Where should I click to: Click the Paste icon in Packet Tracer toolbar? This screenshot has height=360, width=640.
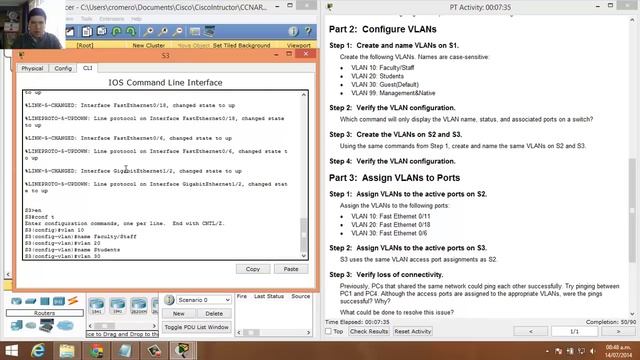pyautogui.click(x=101, y=31)
